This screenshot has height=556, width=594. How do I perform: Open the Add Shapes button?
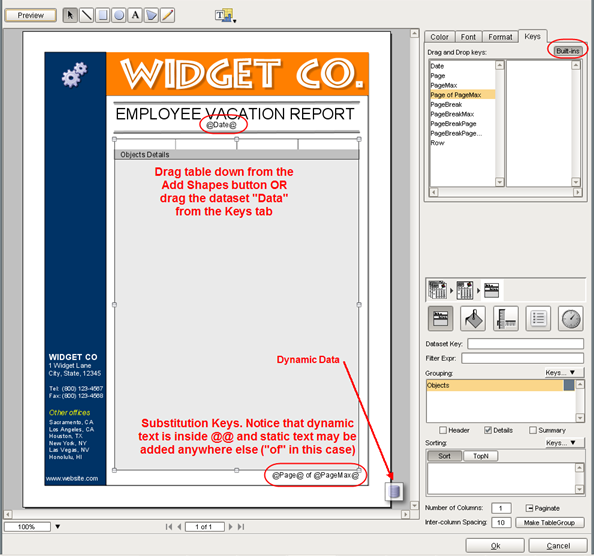pos(225,16)
